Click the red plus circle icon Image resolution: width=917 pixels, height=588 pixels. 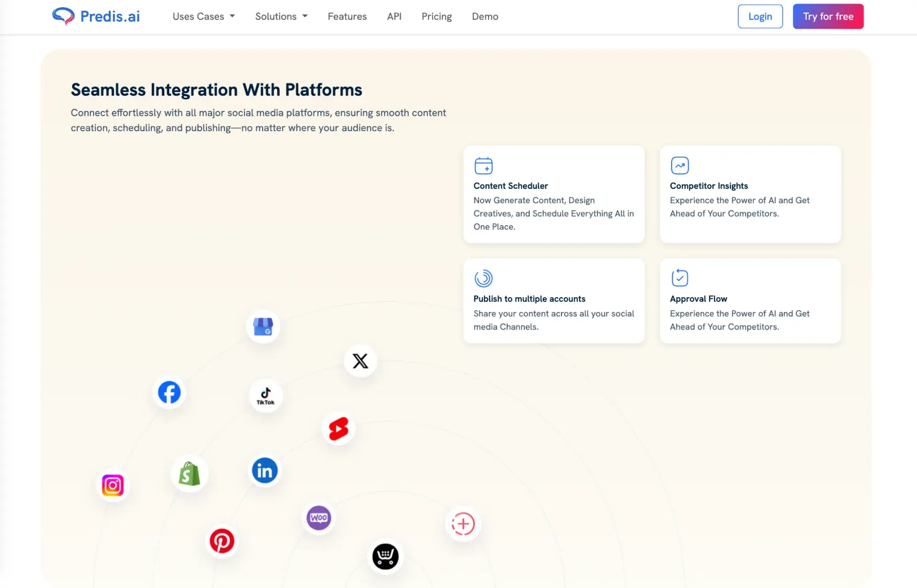coord(463,524)
